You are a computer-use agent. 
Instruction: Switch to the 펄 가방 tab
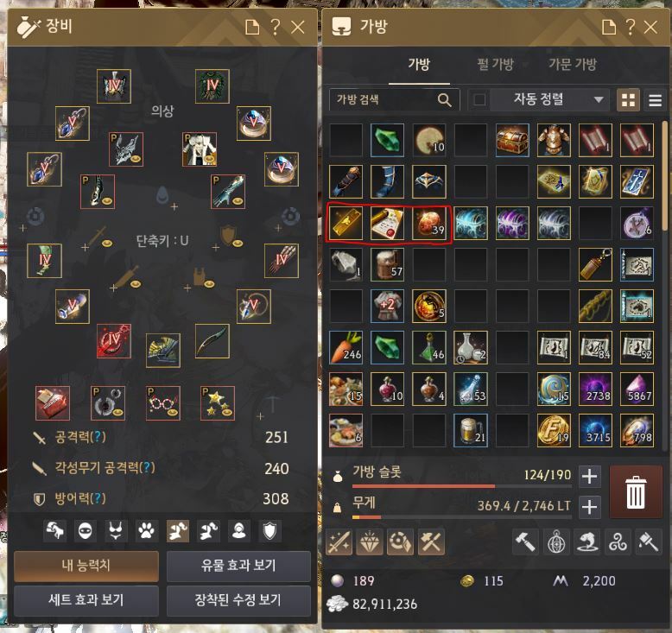(495, 64)
